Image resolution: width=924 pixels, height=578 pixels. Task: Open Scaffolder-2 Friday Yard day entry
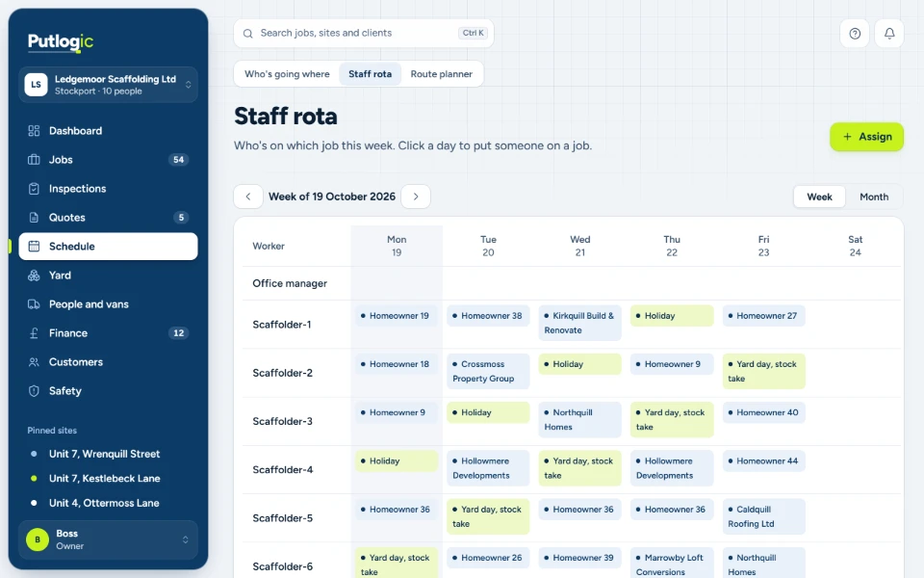763,371
